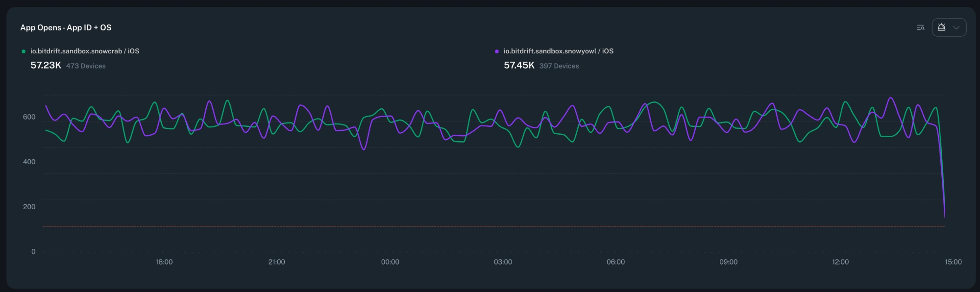Select the App Opens - App ID + OS title
Screen dimensions: 980x292
(x=66, y=27)
